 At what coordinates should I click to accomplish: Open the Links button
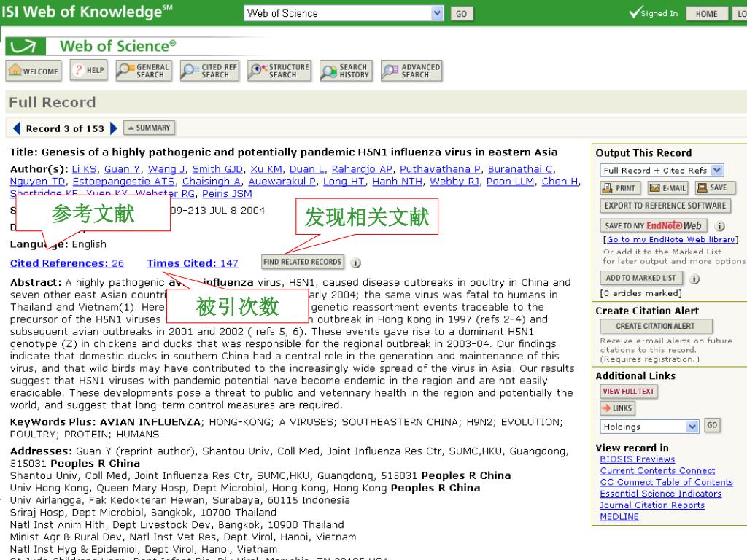tap(617, 408)
